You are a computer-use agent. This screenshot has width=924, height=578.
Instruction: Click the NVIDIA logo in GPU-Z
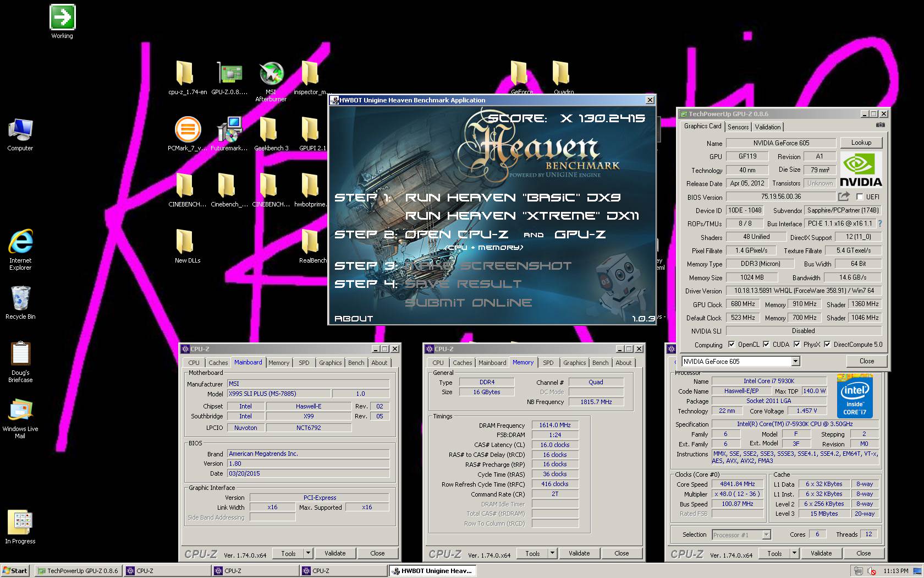coord(861,170)
